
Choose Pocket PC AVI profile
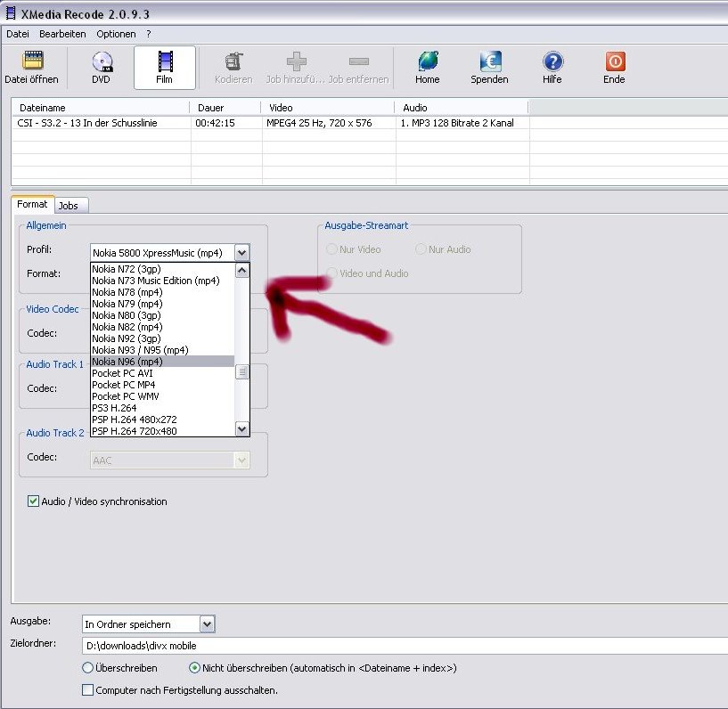162,373
